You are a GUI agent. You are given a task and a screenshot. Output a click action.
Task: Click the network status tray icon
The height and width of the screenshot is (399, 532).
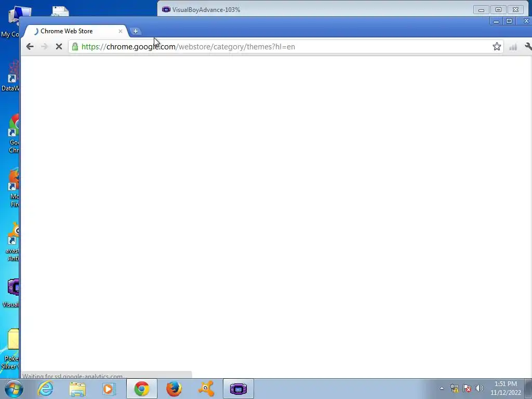tap(455, 388)
